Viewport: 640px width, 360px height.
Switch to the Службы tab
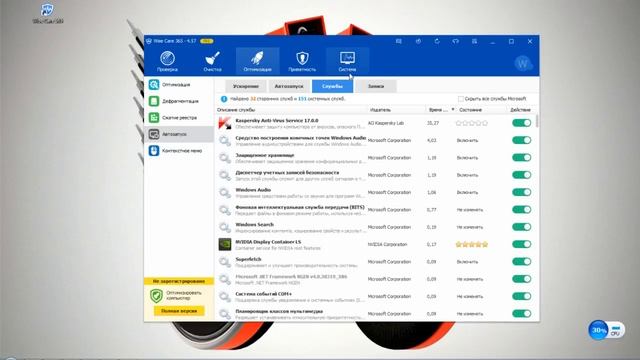coord(332,86)
